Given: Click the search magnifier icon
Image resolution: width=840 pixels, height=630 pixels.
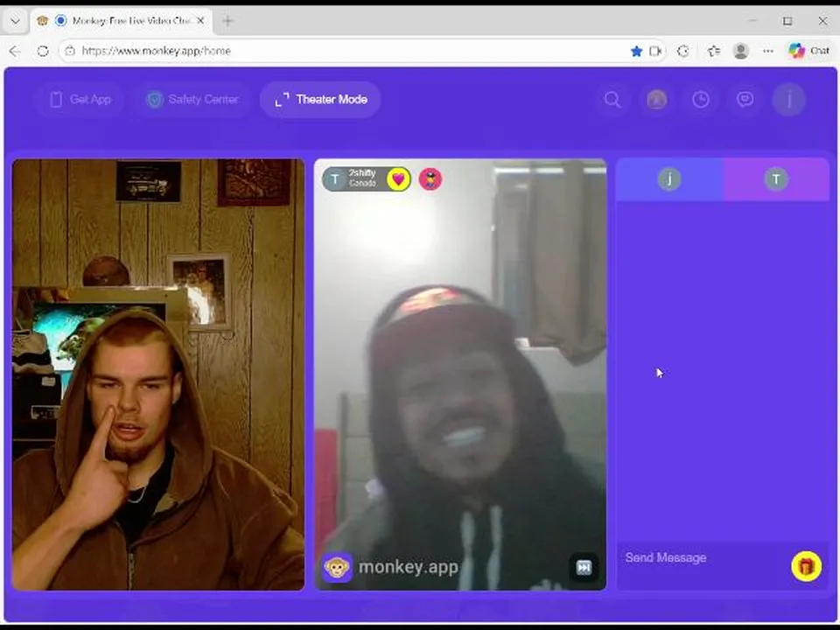Looking at the screenshot, I should click(x=612, y=100).
